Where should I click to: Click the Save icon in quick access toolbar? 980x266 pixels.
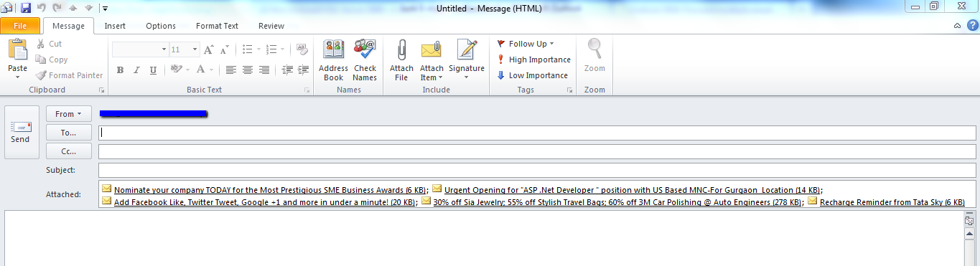(26, 8)
